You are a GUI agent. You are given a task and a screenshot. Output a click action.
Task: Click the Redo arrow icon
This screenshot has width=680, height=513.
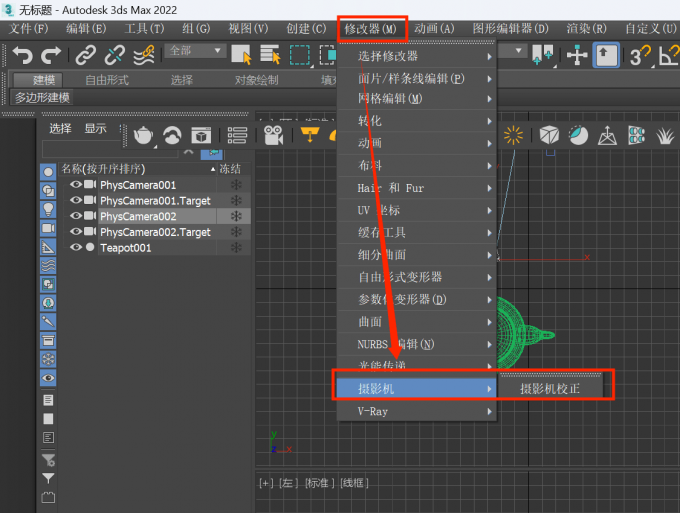point(51,55)
